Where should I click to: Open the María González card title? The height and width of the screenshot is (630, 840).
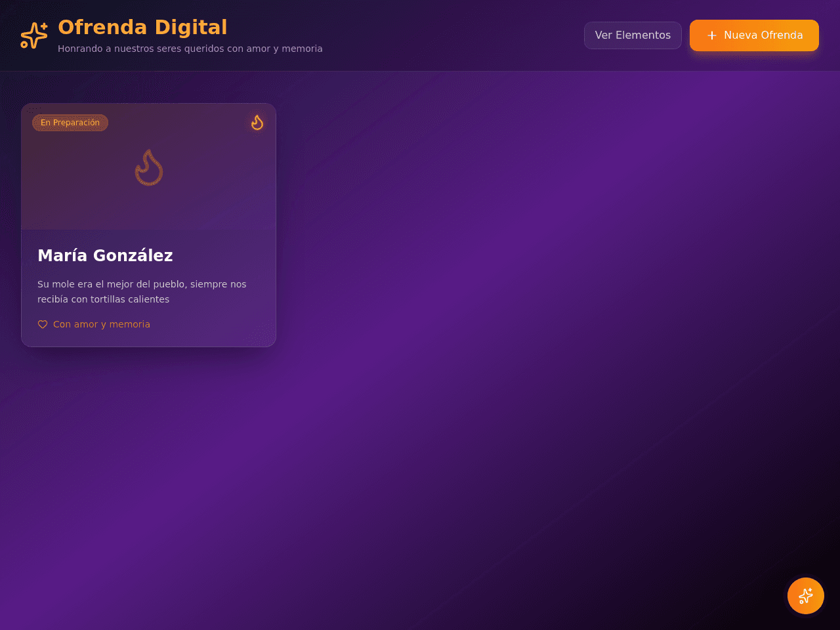[x=105, y=256]
